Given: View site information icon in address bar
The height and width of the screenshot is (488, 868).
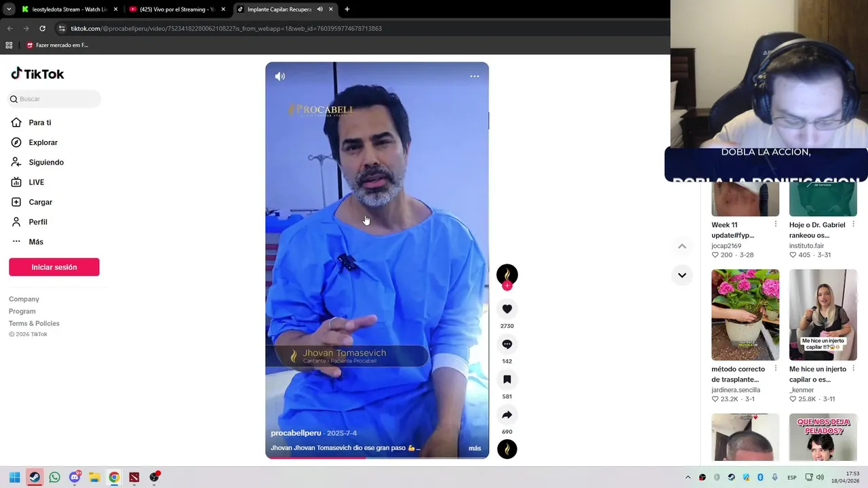Looking at the screenshot, I should click(x=62, y=28).
